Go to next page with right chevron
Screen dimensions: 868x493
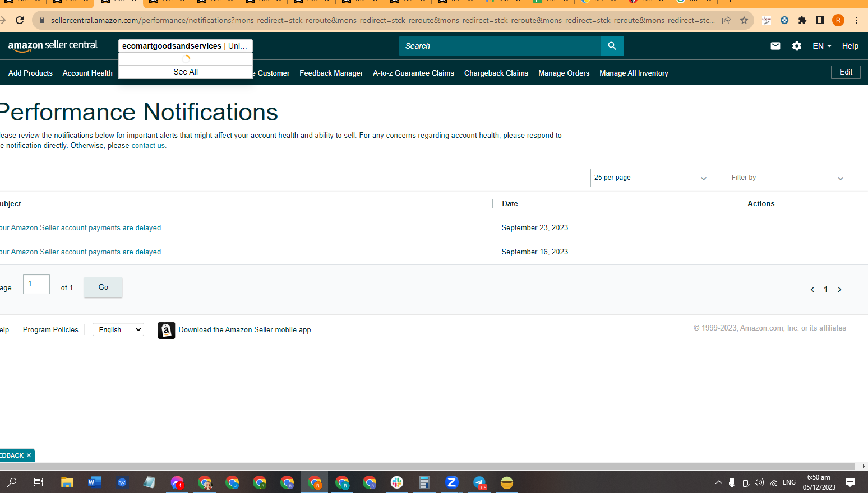coord(839,290)
